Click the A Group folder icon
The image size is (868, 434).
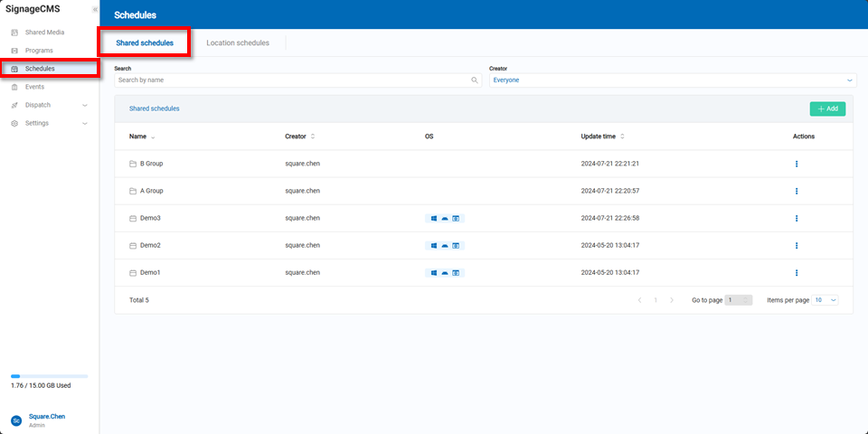(x=133, y=191)
